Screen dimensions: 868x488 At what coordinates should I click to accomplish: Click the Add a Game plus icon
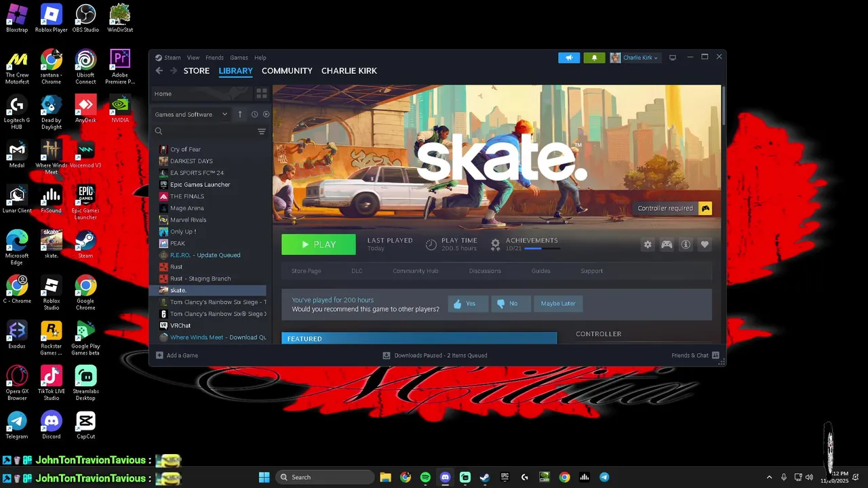click(159, 355)
